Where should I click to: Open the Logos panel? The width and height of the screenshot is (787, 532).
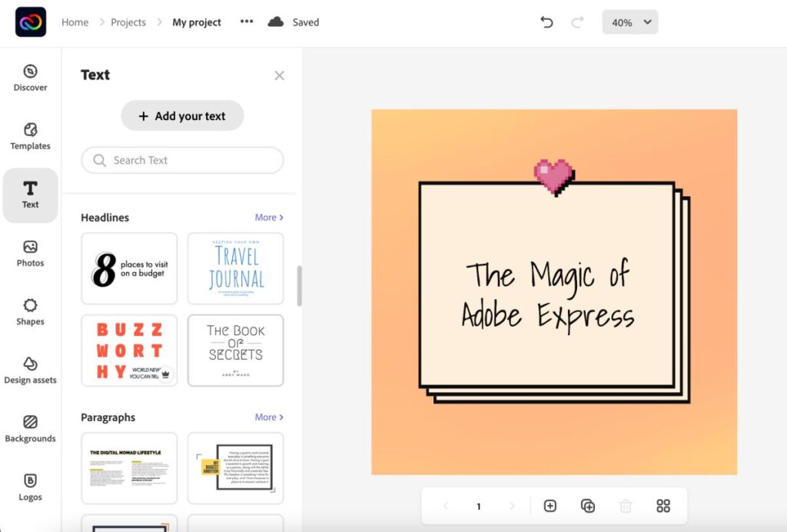[x=30, y=488]
